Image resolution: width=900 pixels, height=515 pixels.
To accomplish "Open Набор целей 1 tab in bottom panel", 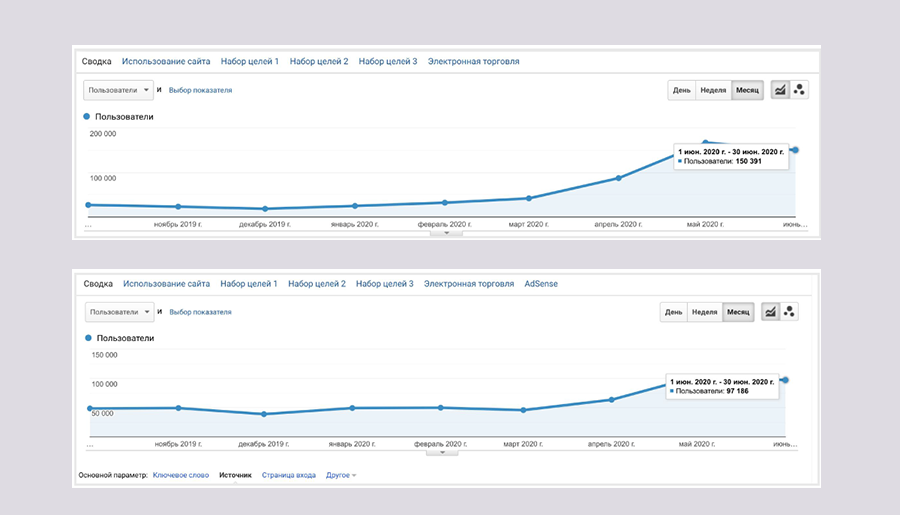I will [x=249, y=284].
